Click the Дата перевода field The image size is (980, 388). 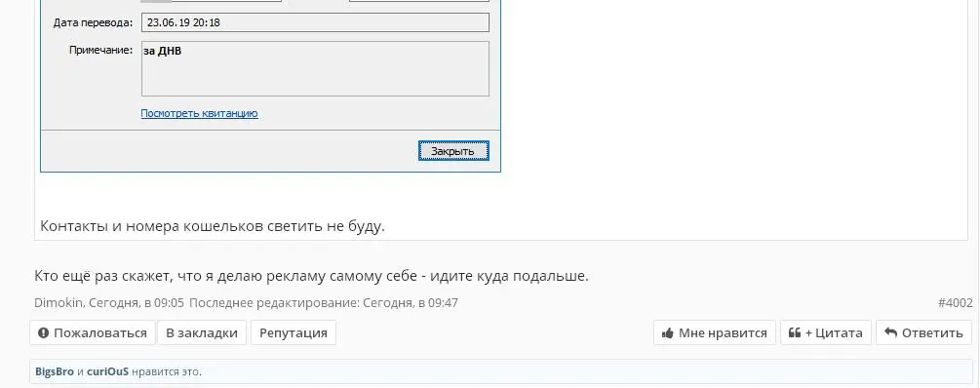(315, 23)
